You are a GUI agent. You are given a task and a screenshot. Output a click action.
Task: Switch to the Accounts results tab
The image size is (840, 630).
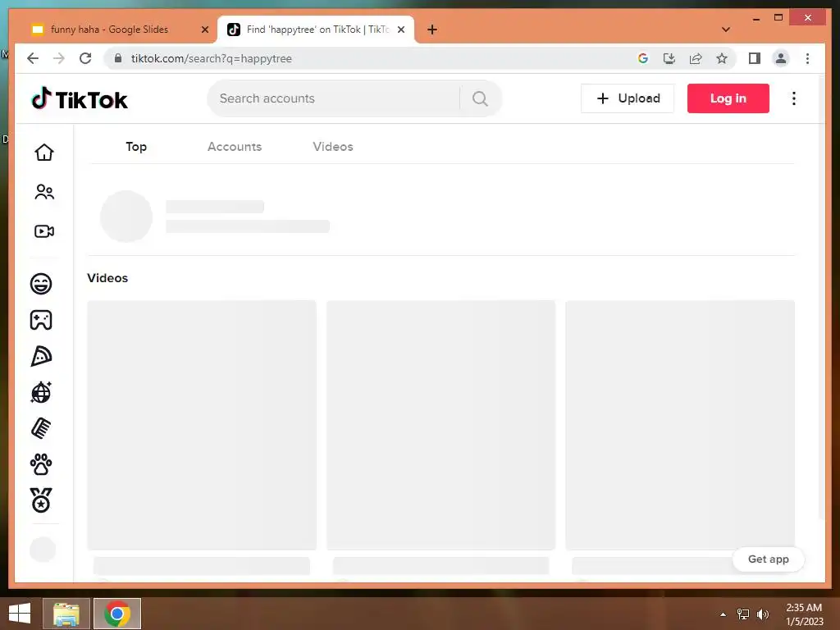[235, 147]
